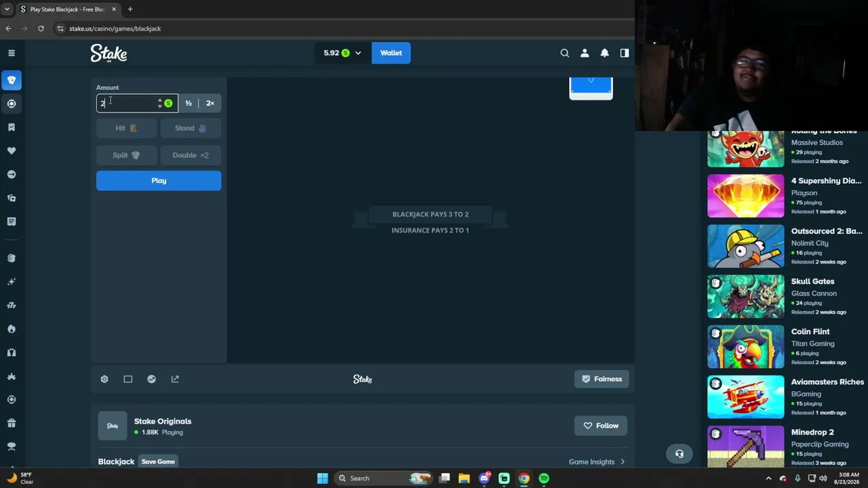Click the highlighted blue shield sidebar icon

(x=12, y=80)
